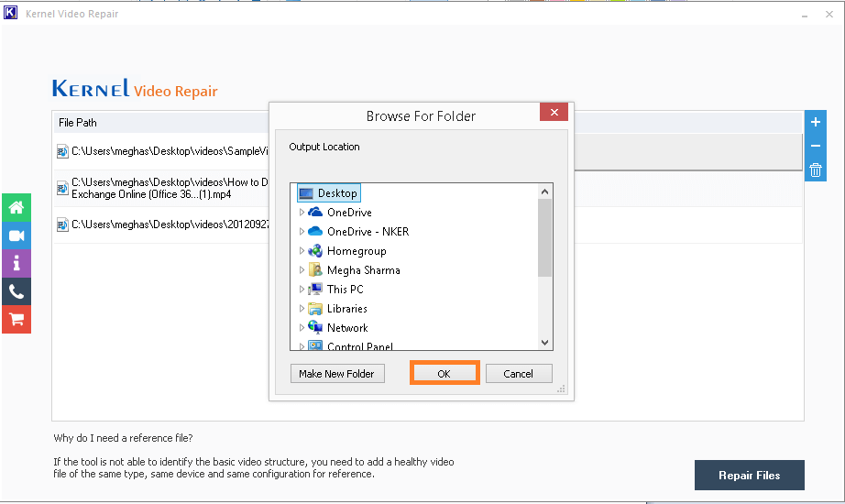Select the Exchange Online (Office 36...(1).mp4 text
This screenshot has height=504, width=845.
pos(151,194)
